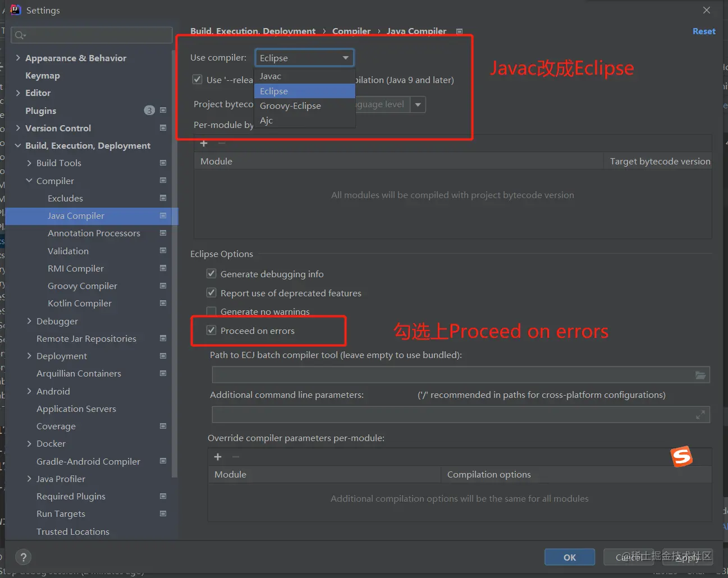Image resolution: width=728 pixels, height=578 pixels.
Task: Expand the Debugger node
Action: pos(29,321)
